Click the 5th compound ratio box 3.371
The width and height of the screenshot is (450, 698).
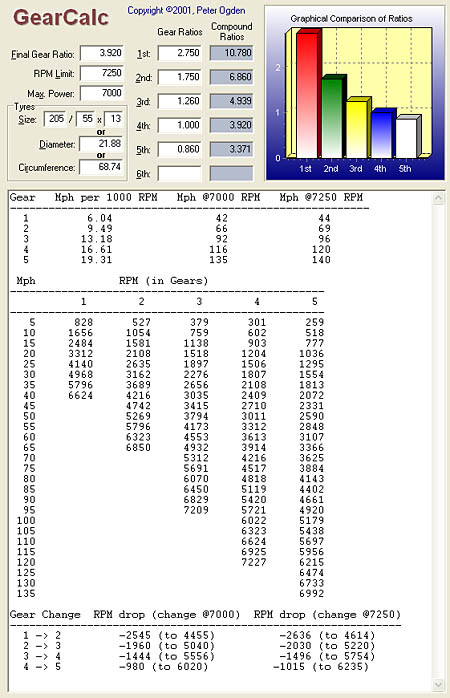point(231,149)
